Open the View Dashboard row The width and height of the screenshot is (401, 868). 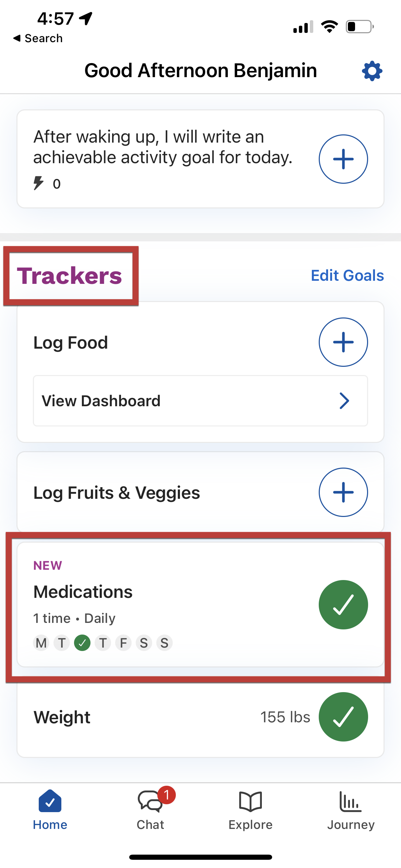200,401
